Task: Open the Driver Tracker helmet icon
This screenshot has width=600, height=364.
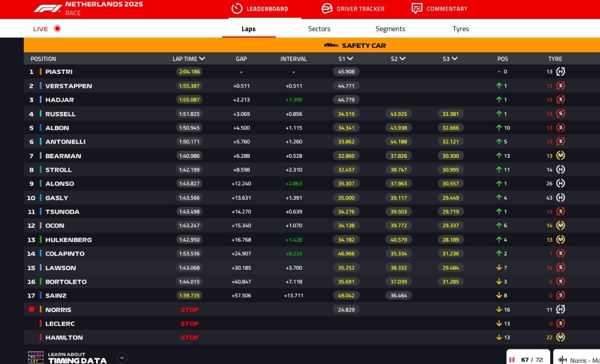Action: click(327, 8)
